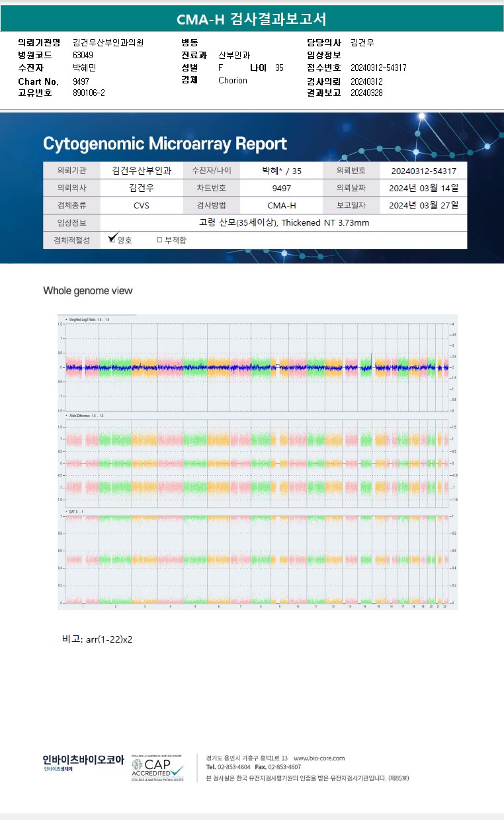
Task: Click the CAP Accredited logo
Action: [x=157, y=768]
